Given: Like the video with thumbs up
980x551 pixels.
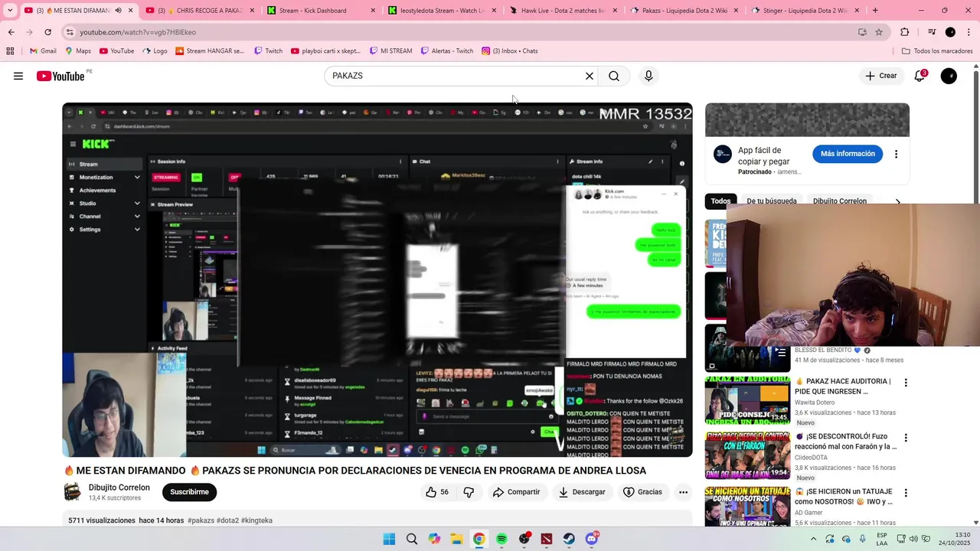Looking at the screenshot, I should tap(437, 492).
